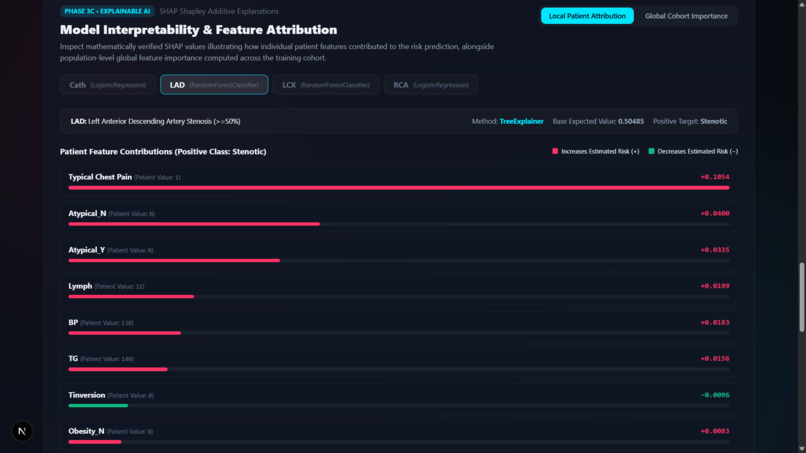
Task: Switch to Local Patient Attribution view
Action: [587, 16]
